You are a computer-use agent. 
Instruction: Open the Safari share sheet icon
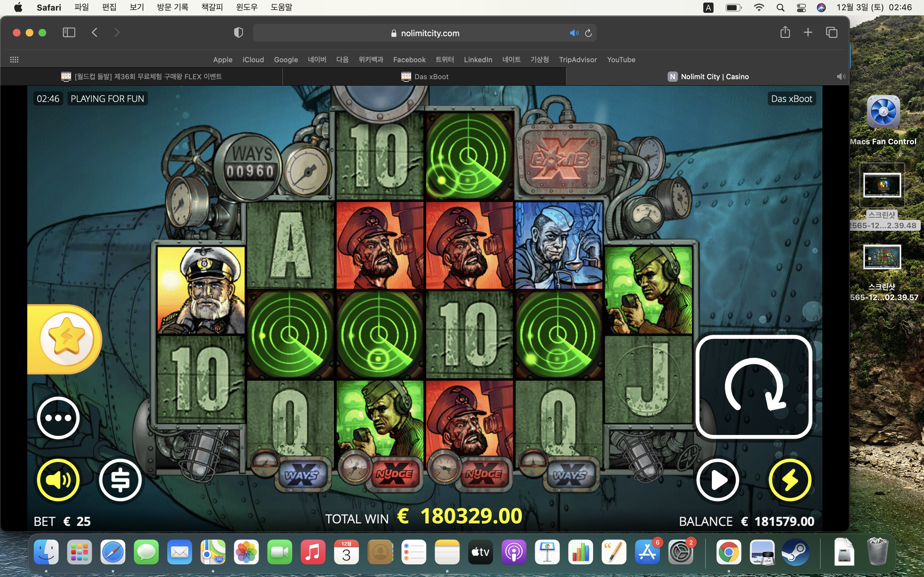pyautogui.click(x=785, y=32)
